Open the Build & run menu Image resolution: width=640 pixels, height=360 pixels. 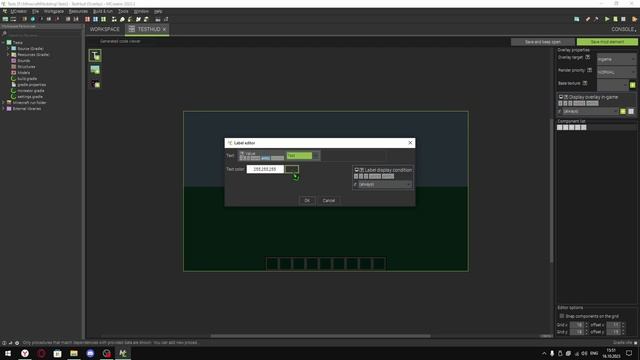(x=102, y=11)
